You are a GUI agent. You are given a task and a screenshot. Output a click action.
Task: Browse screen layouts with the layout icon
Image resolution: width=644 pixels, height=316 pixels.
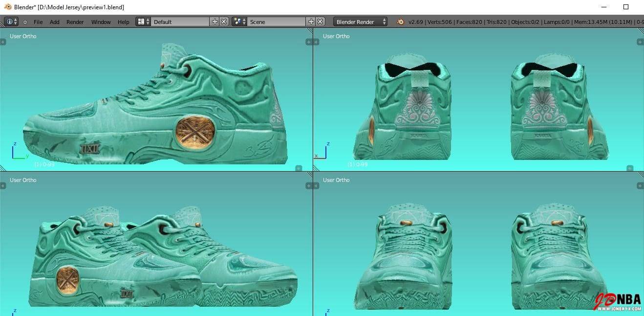click(144, 22)
